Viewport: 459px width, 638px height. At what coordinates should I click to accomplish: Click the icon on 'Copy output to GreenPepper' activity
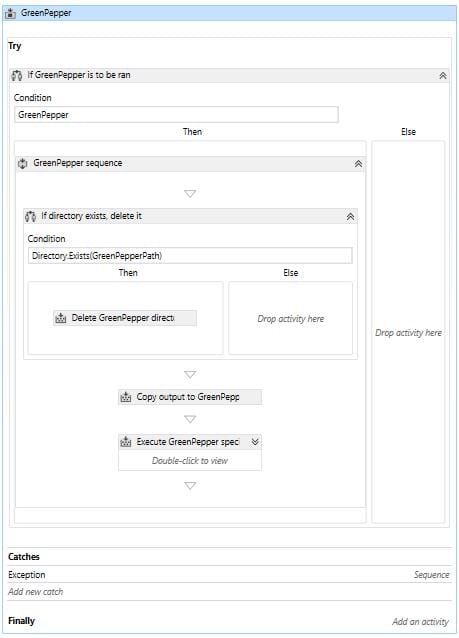(x=126, y=397)
